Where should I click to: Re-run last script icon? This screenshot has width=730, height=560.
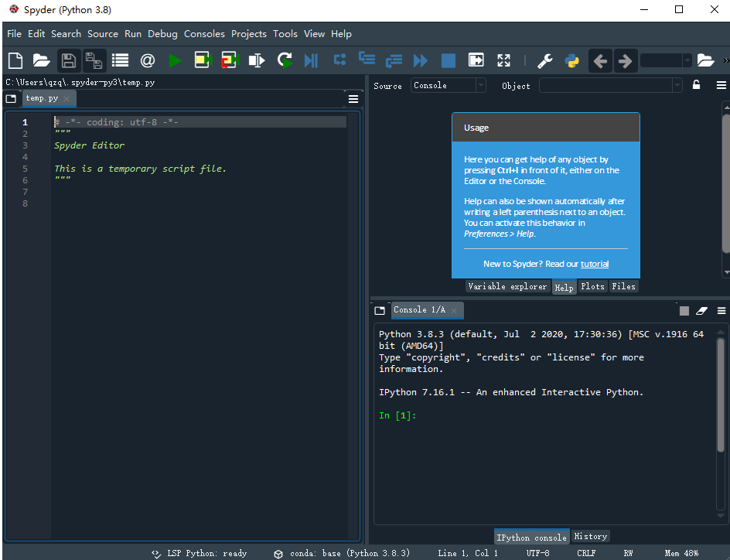285,60
